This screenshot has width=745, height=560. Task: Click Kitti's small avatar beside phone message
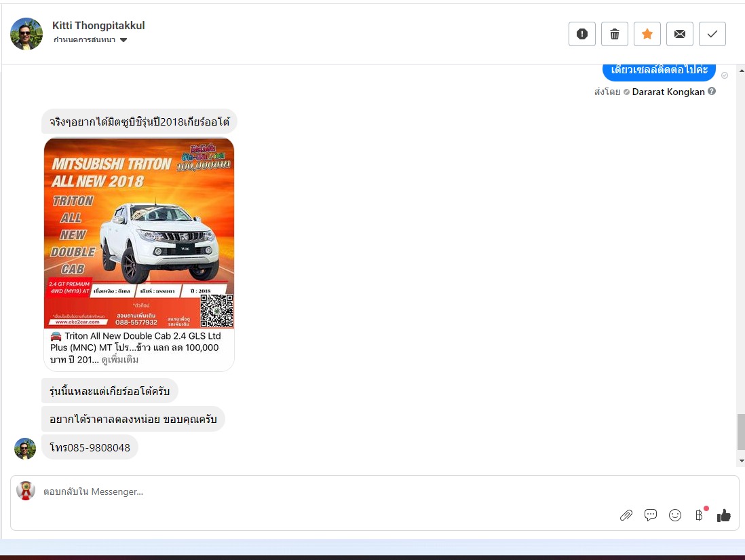coord(25,448)
